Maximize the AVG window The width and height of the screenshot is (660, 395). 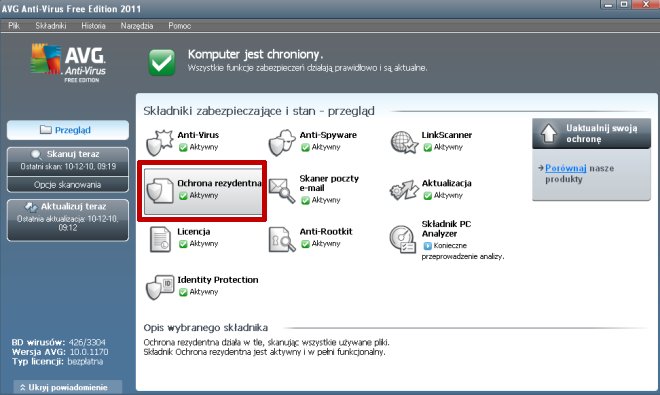(x=624, y=5)
